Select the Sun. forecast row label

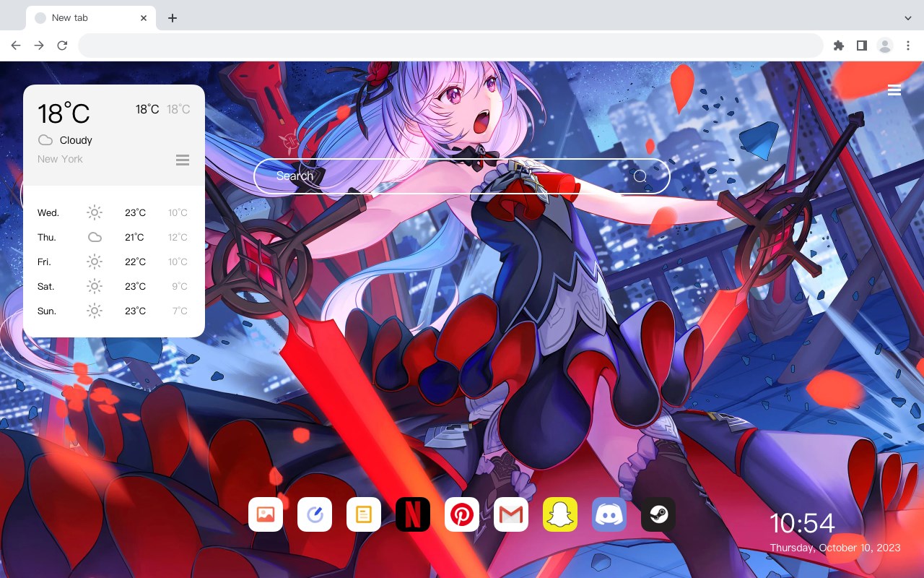47,311
